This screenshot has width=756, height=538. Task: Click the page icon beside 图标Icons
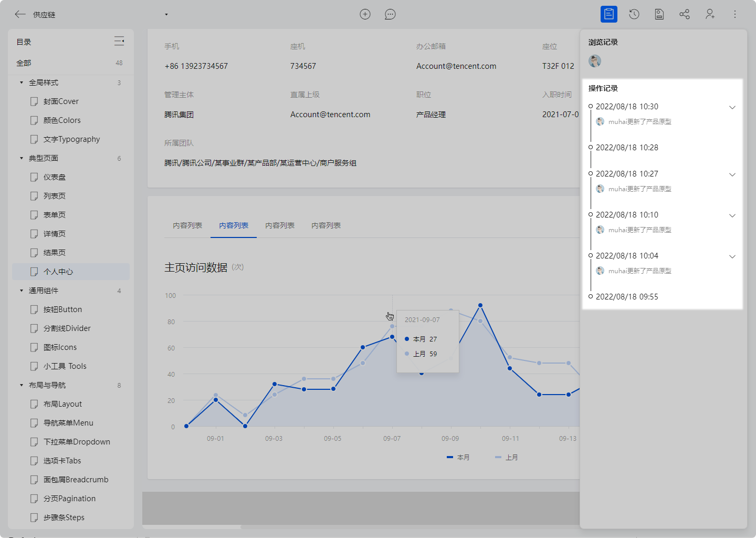[x=34, y=347]
